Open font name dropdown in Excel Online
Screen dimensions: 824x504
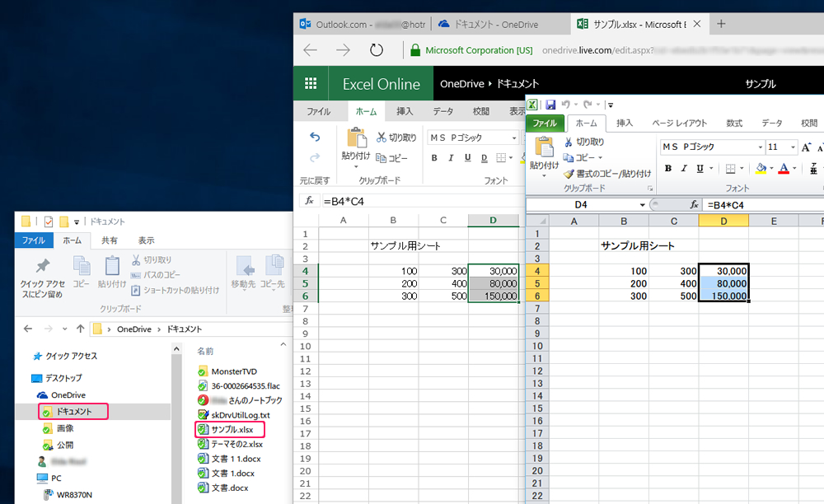[x=514, y=138]
